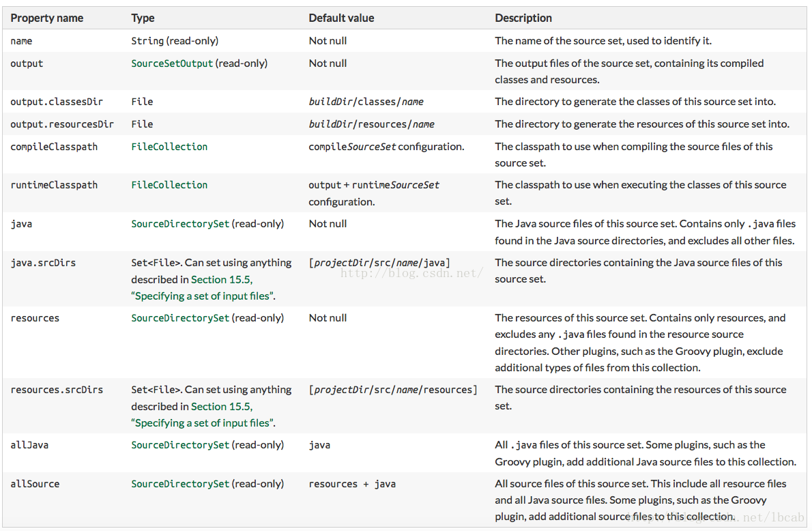Click the "Type" column header
Viewport: 812px width, 531px height.
143,18
